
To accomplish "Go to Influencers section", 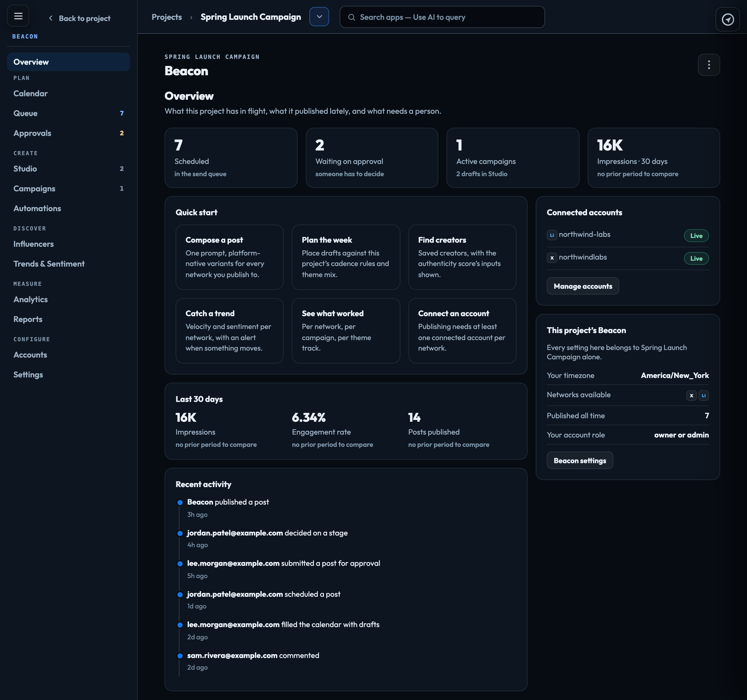I will click(x=68, y=244).
